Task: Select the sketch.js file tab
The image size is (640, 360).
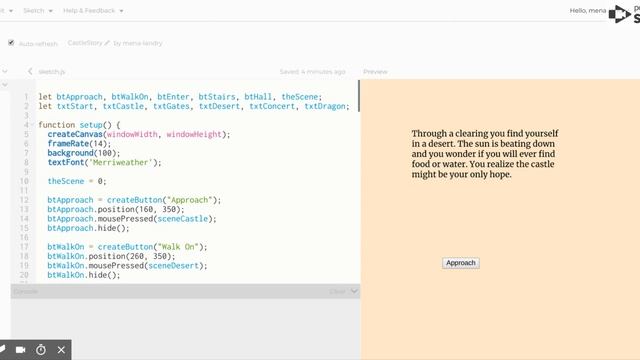Action: [52, 72]
